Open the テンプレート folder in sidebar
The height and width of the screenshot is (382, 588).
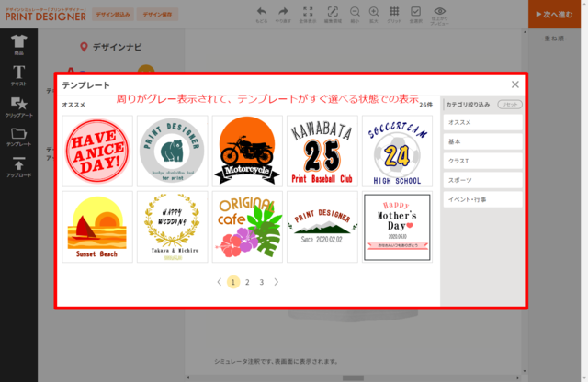18,137
